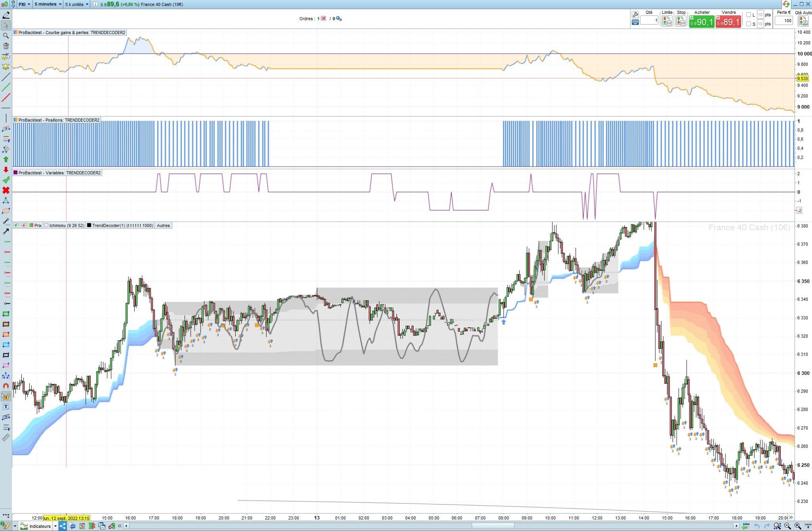The image size is (812, 531).
Task: Click the zoom in magnifier
Action: [x=798, y=526]
